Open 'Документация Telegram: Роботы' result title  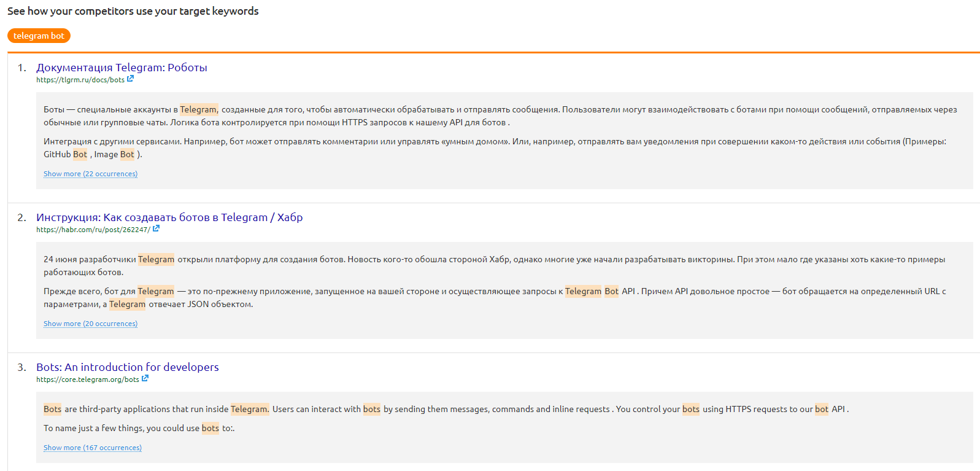point(122,68)
